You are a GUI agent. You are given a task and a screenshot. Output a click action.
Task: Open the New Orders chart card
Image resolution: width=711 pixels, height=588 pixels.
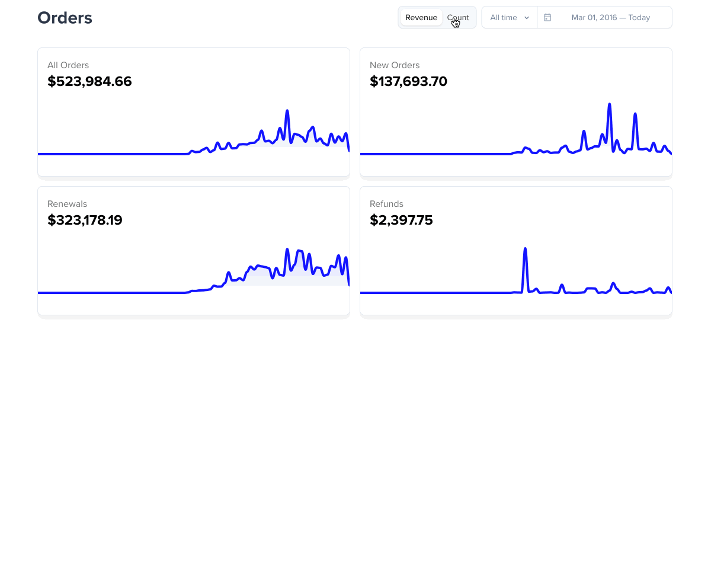pyautogui.click(x=516, y=112)
